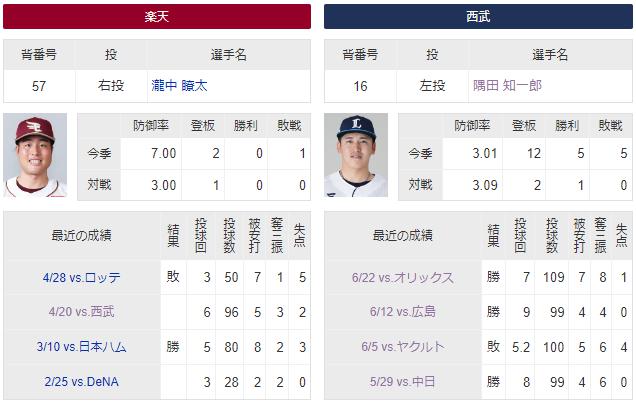Click Seibu's 最近の成績 column header
Viewport: 636px width, 404px height.
402,236
